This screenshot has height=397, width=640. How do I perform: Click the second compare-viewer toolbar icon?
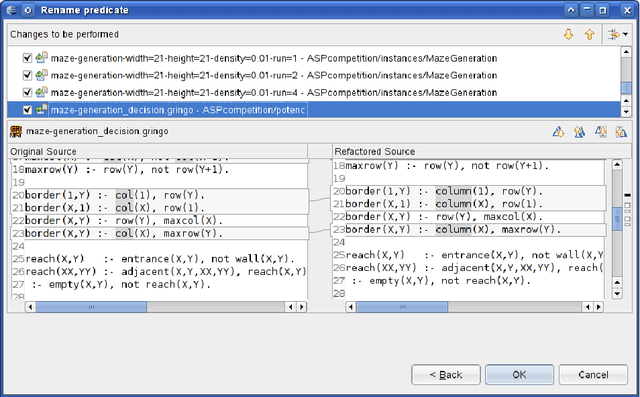point(579,132)
